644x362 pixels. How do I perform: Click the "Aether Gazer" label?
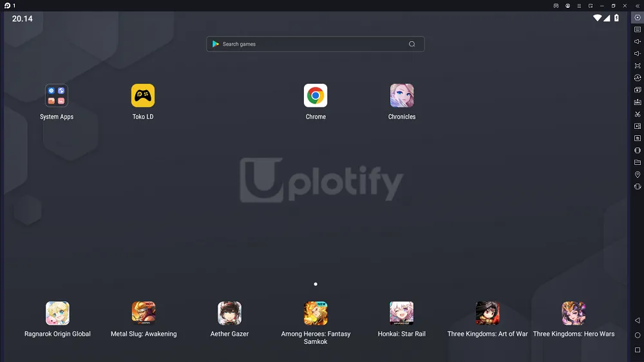point(230,334)
